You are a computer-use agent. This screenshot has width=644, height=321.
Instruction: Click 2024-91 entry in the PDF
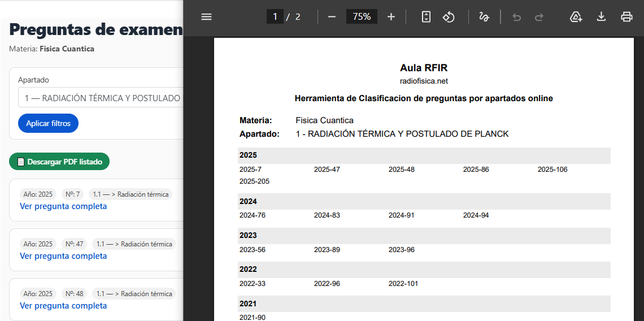402,215
